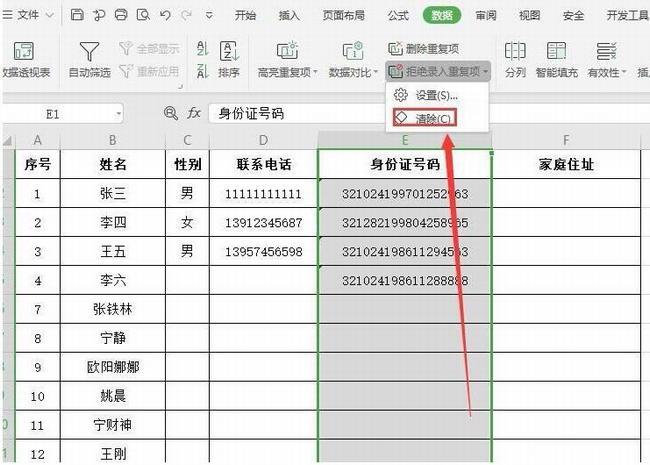Select column A header

[38, 140]
